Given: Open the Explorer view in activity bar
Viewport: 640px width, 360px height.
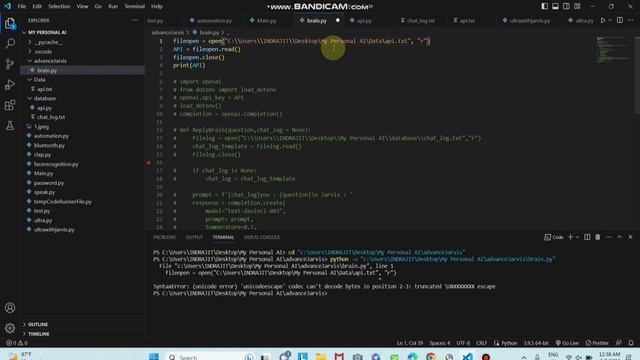Looking at the screenshot, I should click(x=10, y=23).
